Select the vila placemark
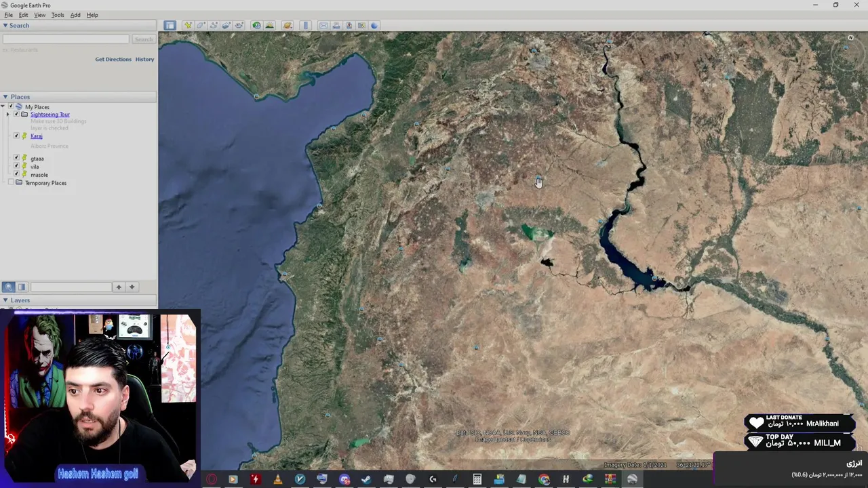 [x=35, y=167]
